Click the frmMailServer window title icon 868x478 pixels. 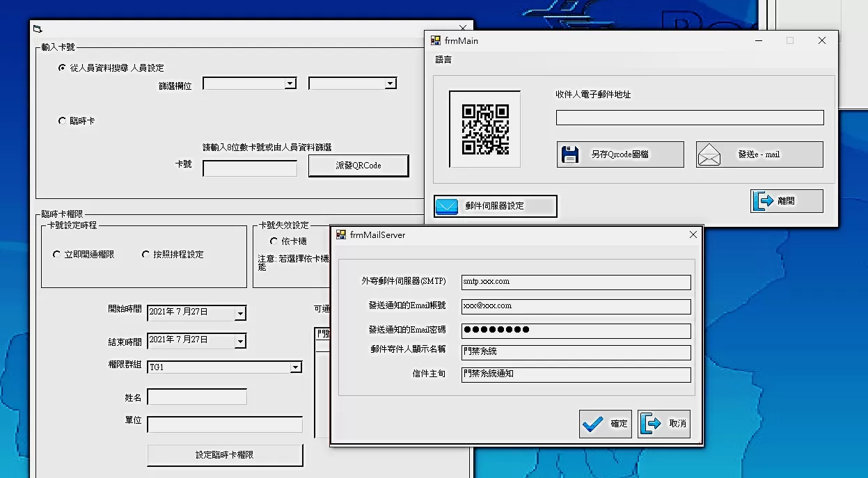pos(341,235)
